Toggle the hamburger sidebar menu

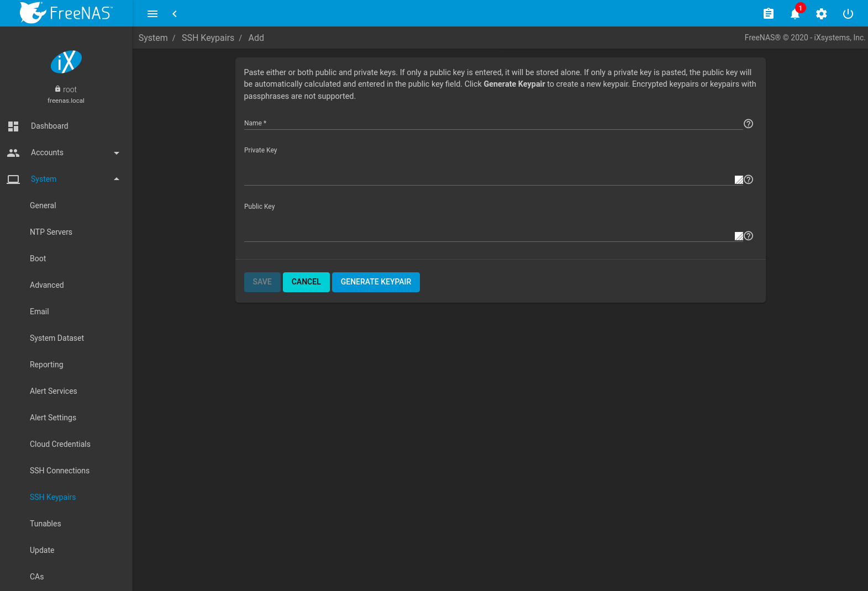[152, 14]
